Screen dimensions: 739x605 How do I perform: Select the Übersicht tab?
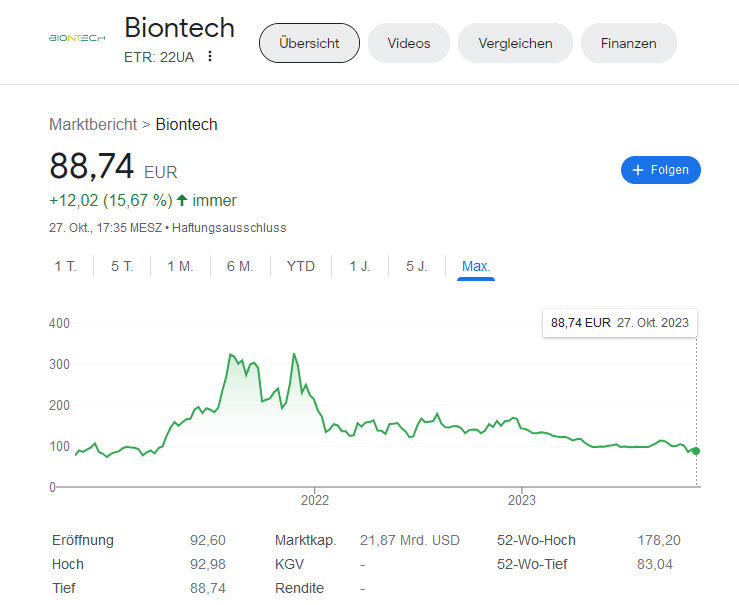(309, 43)
